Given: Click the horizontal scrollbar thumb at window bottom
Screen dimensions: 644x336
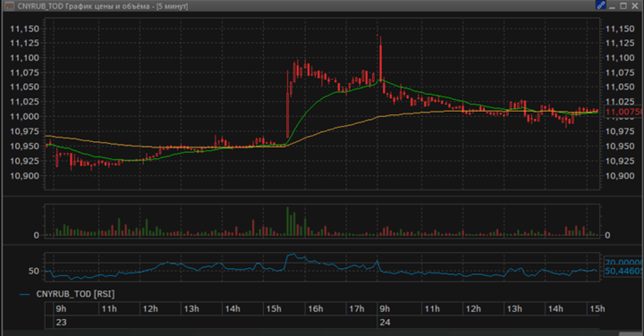Looking at the screenshot, I should pyautogui.click(x=631, y=334).
